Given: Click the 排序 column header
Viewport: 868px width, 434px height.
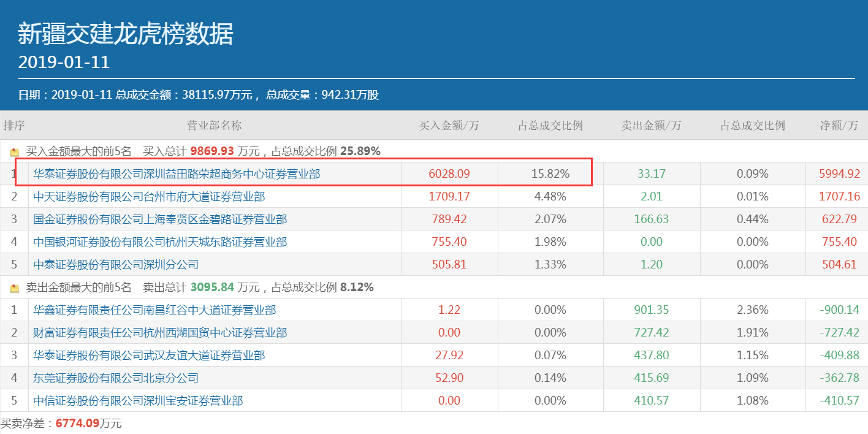Looking at the screenshot, I should coord(14,126).
